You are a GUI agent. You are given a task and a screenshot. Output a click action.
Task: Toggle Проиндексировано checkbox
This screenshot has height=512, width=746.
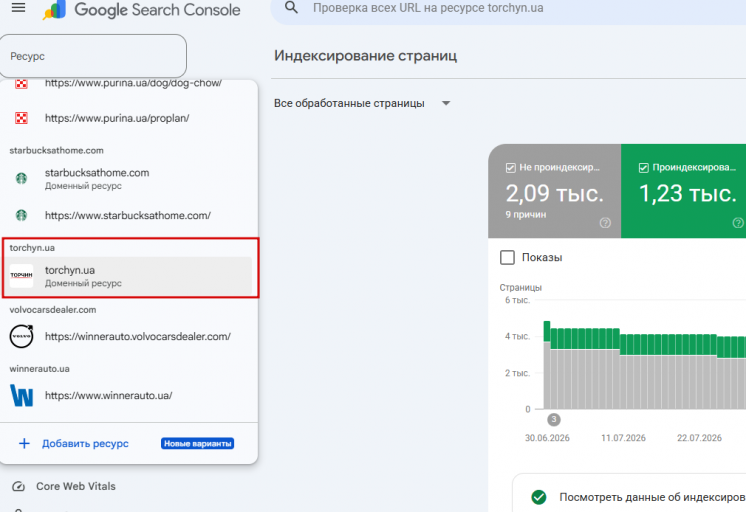(643, 167)
